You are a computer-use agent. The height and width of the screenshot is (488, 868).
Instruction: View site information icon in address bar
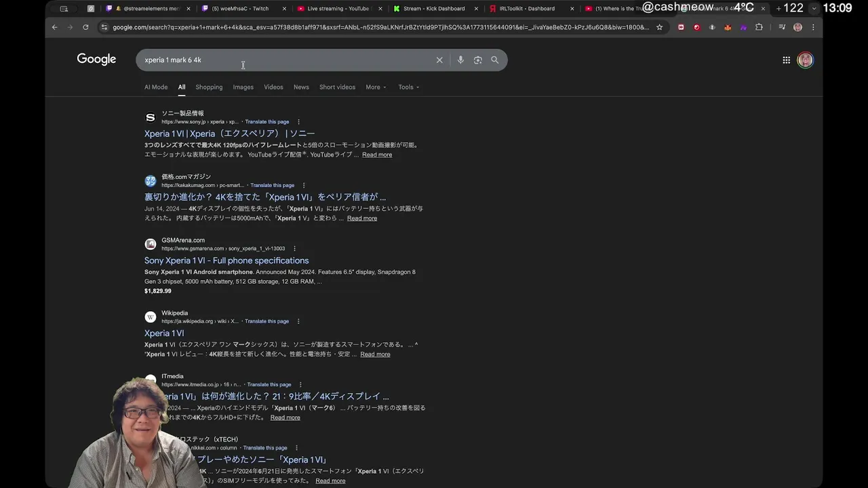(x=104, y=27)
